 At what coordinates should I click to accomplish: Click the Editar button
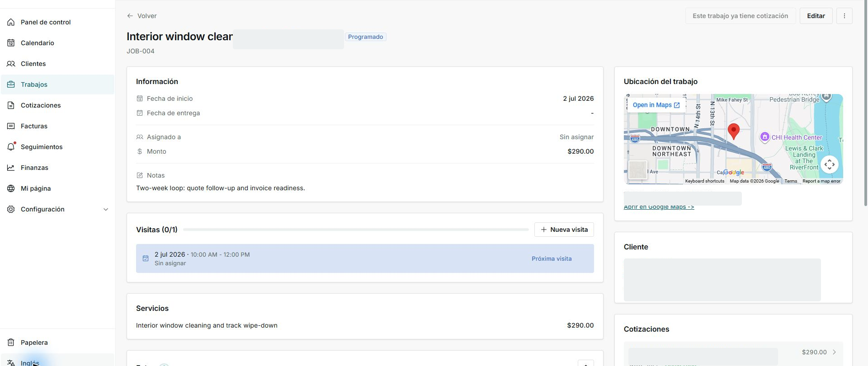[816, 16]
